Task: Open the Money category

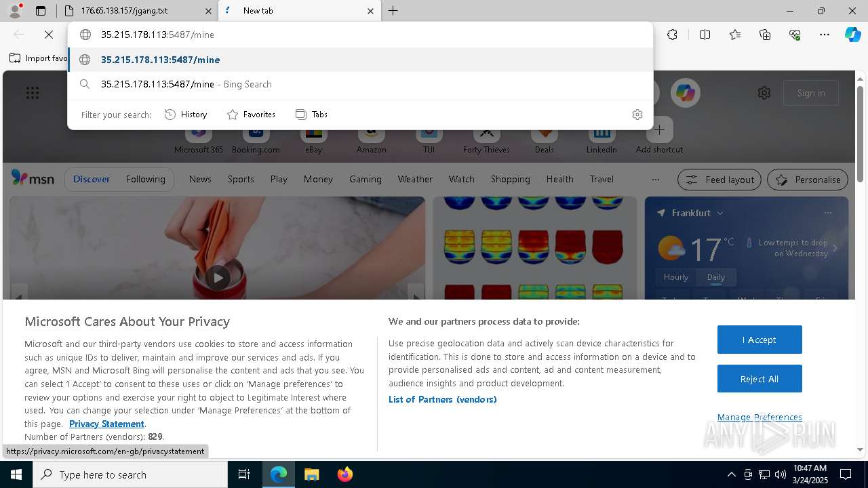Action: 318,179
